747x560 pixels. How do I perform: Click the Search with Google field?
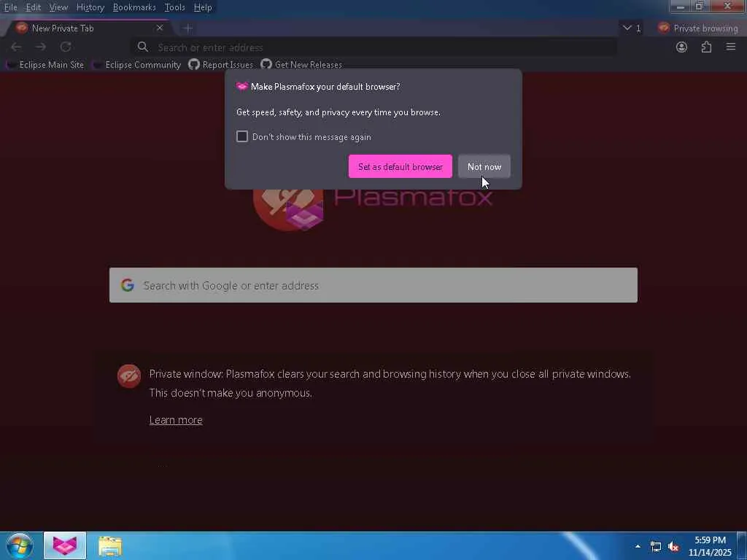[373, 285]
